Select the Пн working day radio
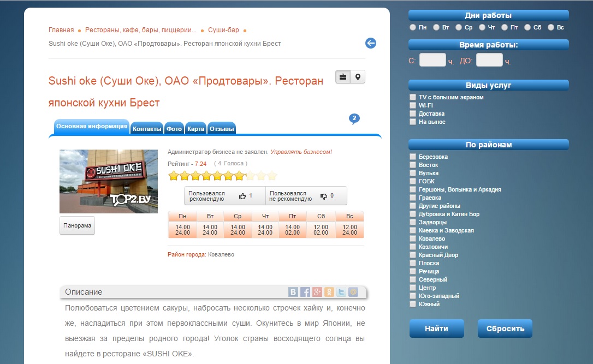Screen dimensions: 593x364 (413, 27)
